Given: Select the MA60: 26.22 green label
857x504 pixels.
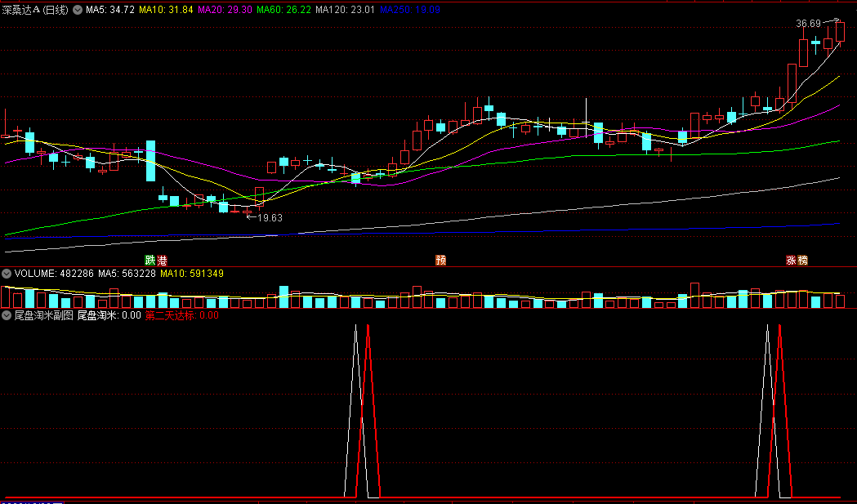Looking at the screenshot, I should pos(284,10).
